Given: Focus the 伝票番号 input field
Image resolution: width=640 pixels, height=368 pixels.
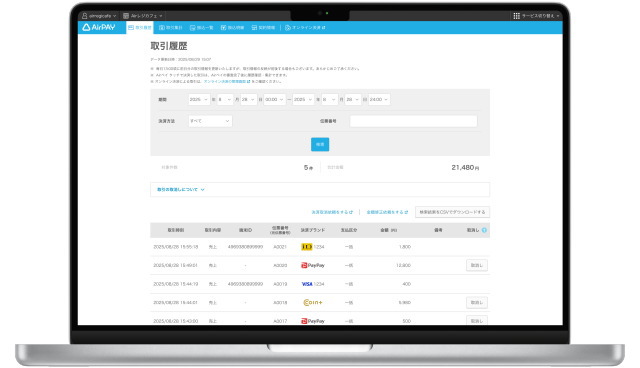Looking at the screenshot, I should click(413, 121).
